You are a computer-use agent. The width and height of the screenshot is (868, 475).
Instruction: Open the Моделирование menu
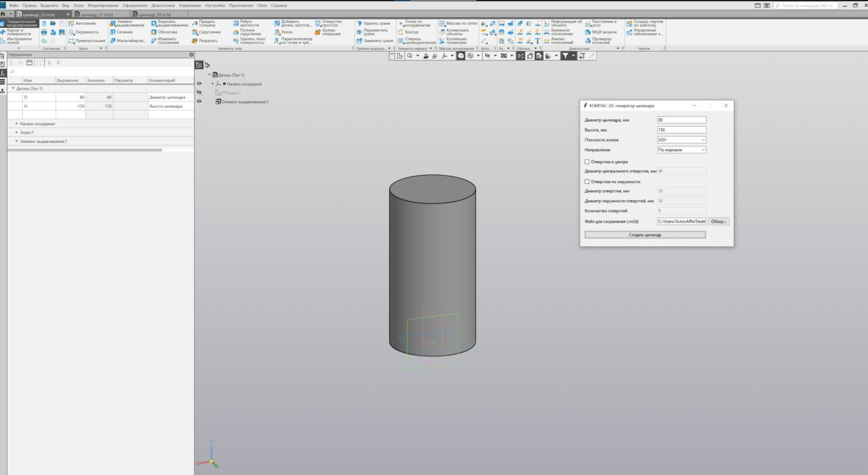[x=103, y=5]
